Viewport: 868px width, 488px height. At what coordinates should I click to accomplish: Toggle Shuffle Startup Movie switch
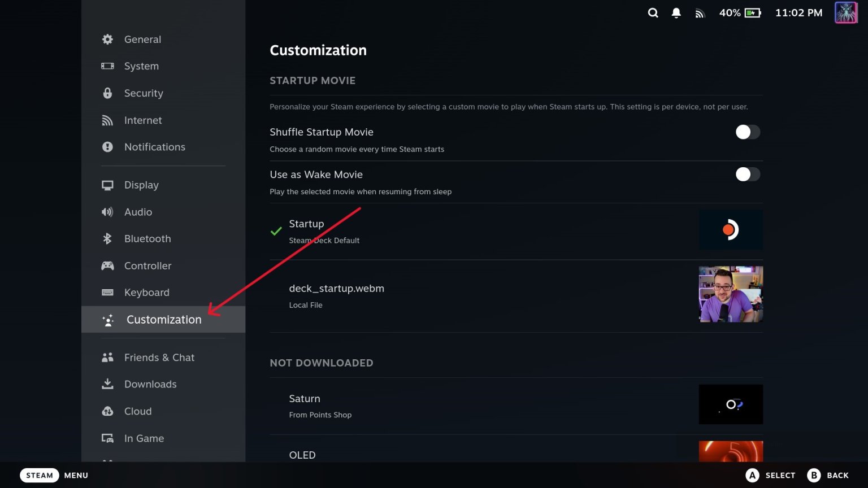point(748,132)
